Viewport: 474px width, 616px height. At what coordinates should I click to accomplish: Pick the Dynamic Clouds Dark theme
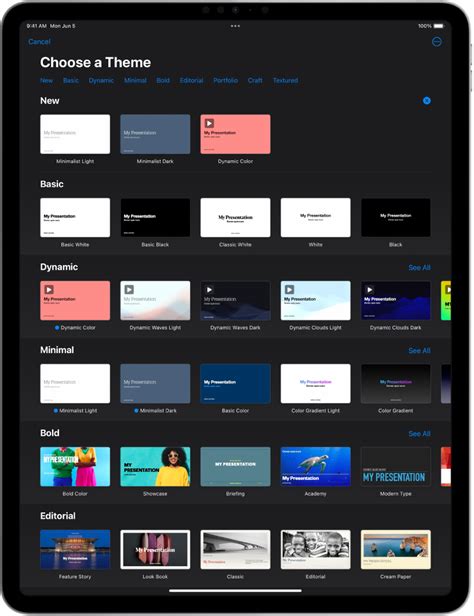coord(395,300)
